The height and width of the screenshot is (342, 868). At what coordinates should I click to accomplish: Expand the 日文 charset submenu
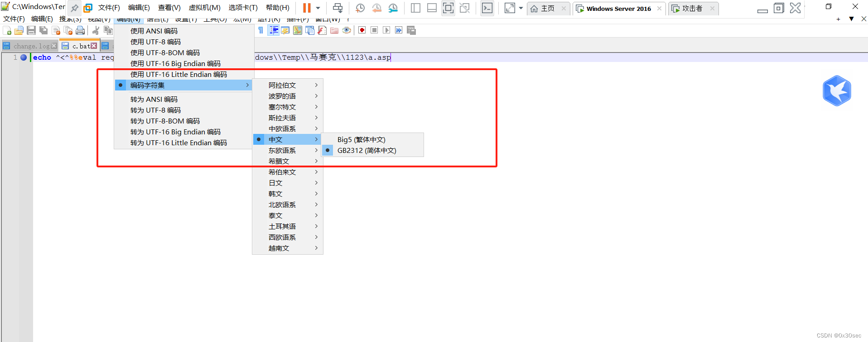pyautogui.click(x=288, y=183)
